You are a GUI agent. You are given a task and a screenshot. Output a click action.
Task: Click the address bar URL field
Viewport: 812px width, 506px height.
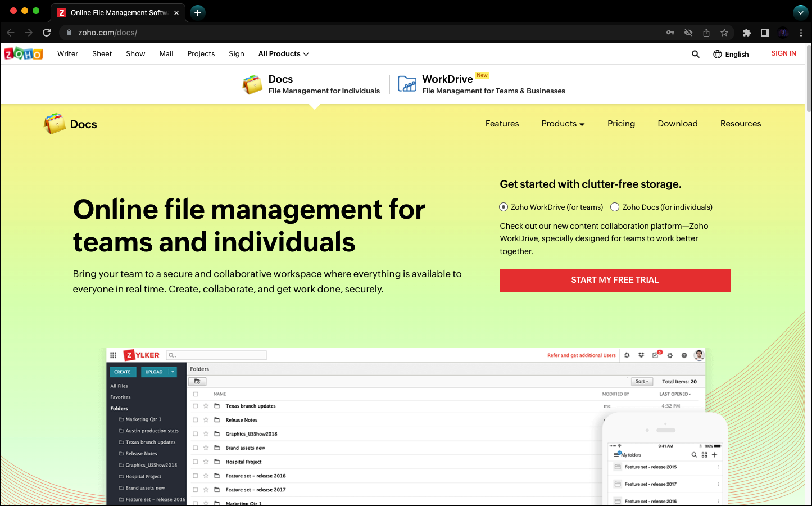coord(337,33)
